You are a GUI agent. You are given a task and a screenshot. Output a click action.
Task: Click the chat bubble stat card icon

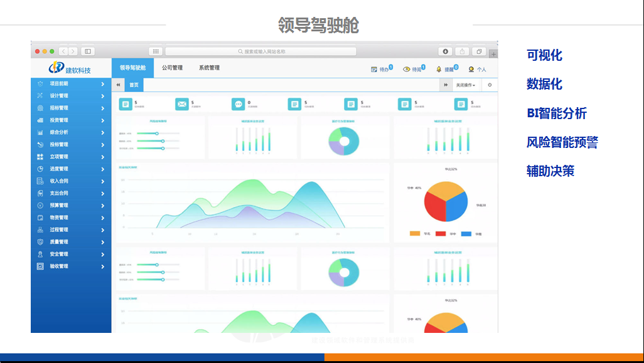tap(239, 104)
